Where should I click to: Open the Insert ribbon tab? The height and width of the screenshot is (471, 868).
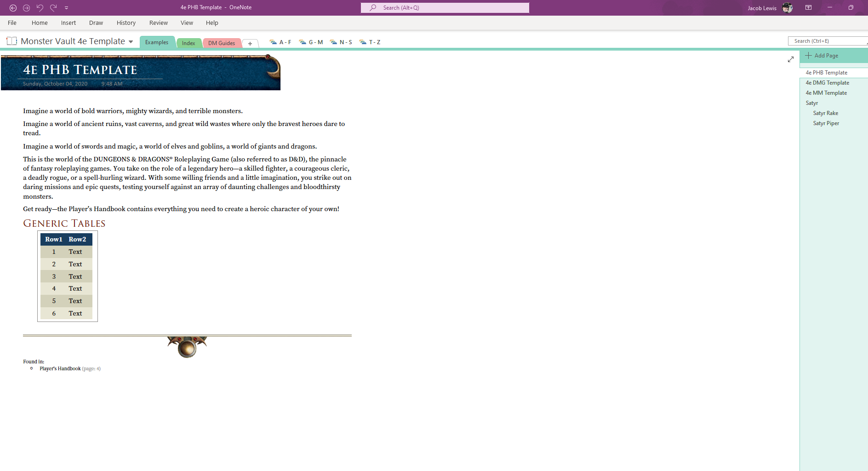68,23
